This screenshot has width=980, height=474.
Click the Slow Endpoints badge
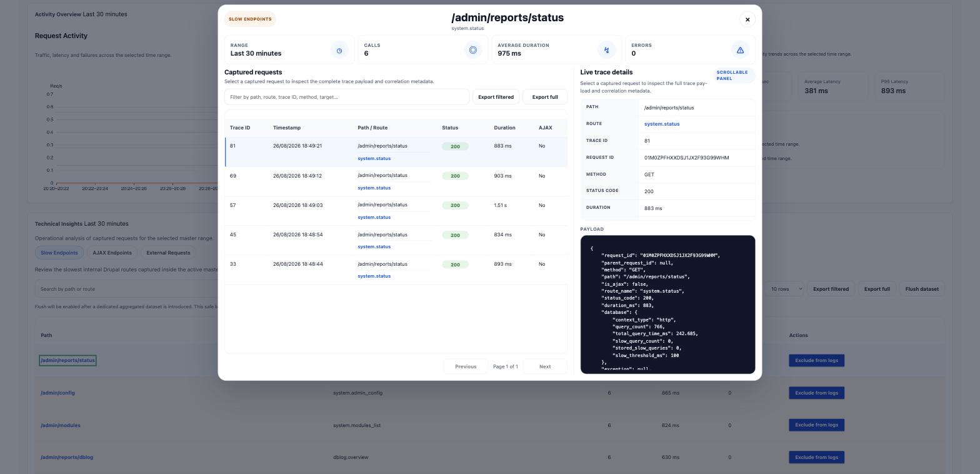[250, 19]
